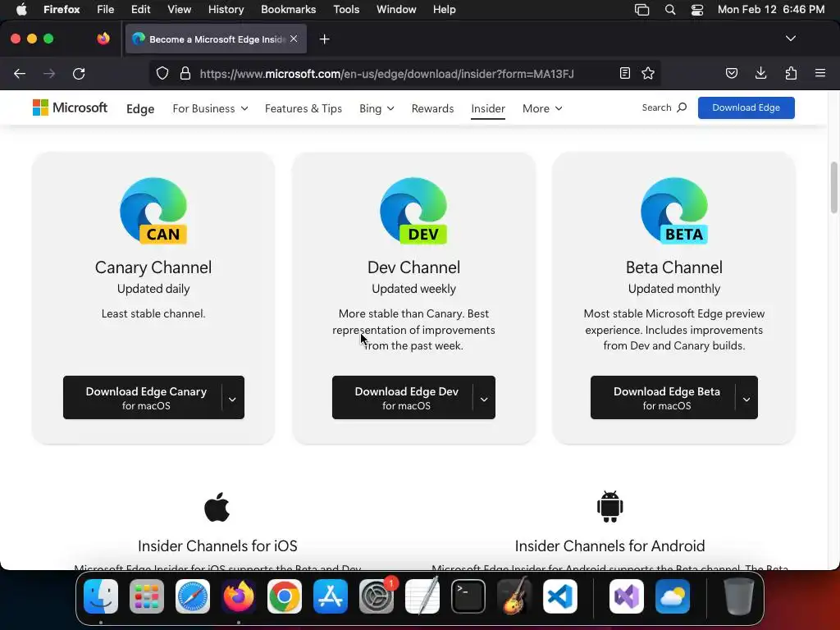
Task: Click the date and time in menu bar
Action: point(771,10)
